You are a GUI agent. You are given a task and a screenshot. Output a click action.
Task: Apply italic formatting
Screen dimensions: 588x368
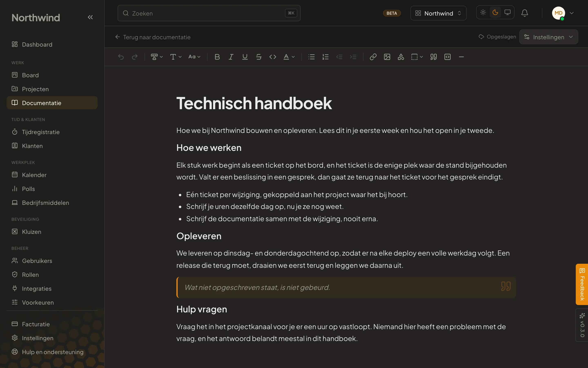[x=231, y=57]
